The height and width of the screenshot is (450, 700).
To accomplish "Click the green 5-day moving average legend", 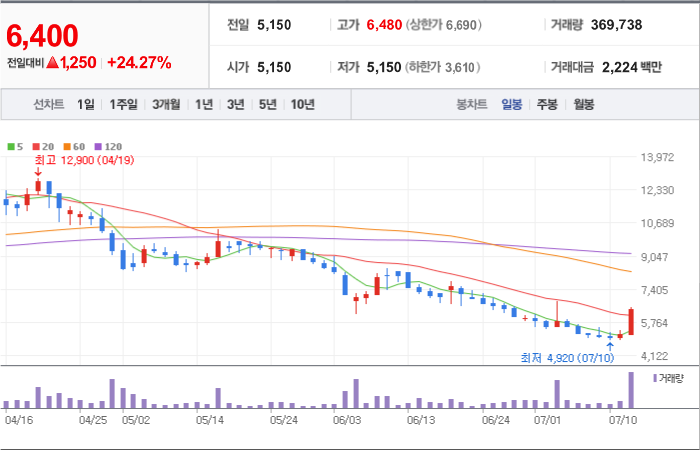I will [15, 146].
